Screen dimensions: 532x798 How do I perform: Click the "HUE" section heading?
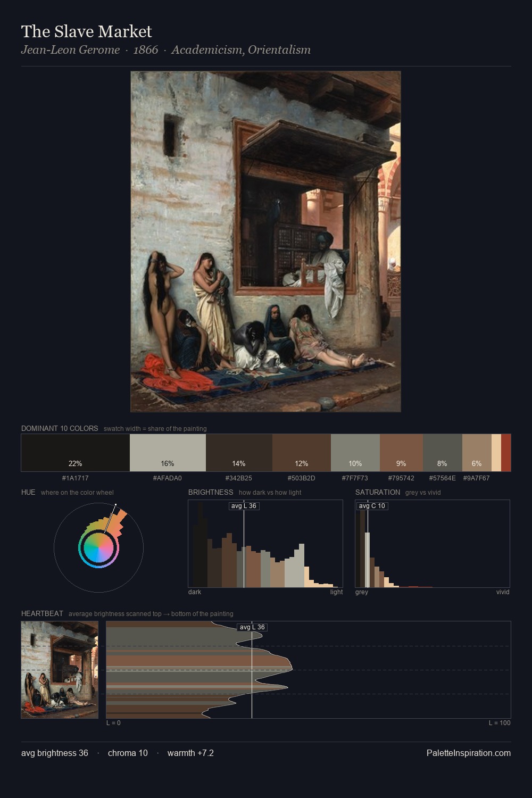pyautogui.click(x=28, y=493)
